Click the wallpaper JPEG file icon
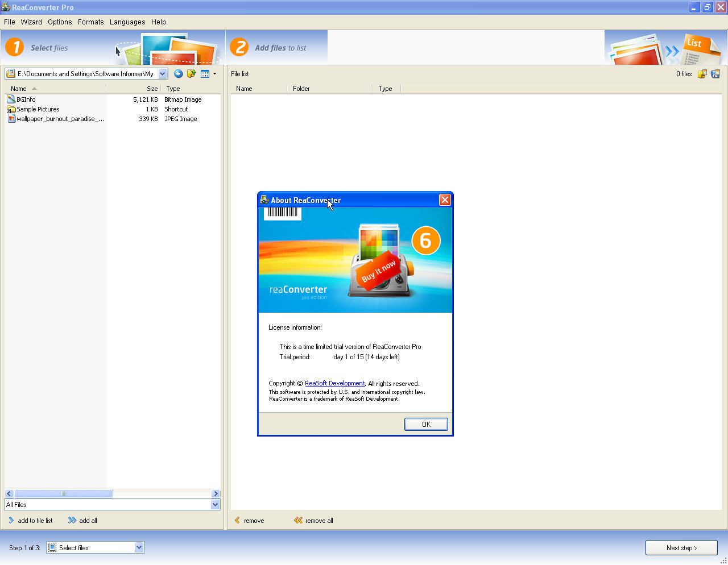728x565 pixels. 11,119
